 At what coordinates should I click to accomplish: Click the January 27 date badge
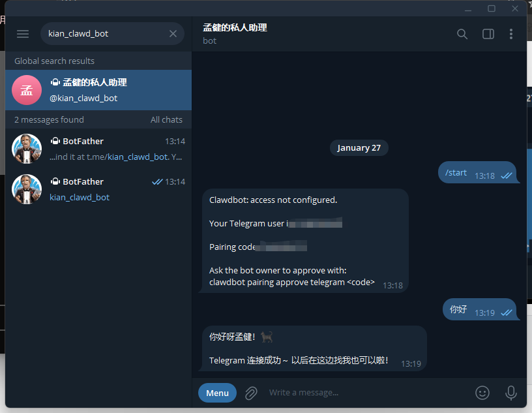[359, 147]
